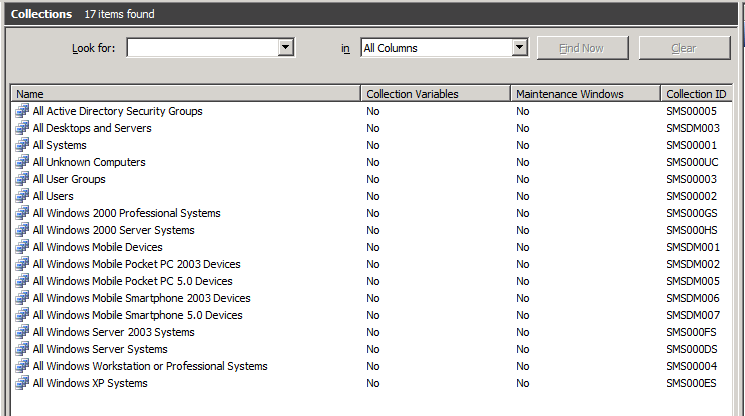Sort by the Name column header
Viewport: 745px width, 416px height.
tap(186, 94)
